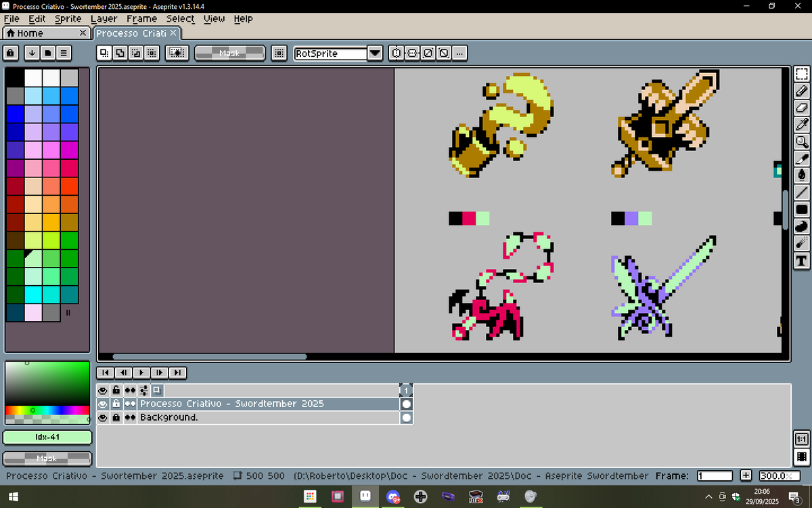The width and height of the screenshot is (812, 508).
Task: Select the Line tool
Action: tap(801, 192)
